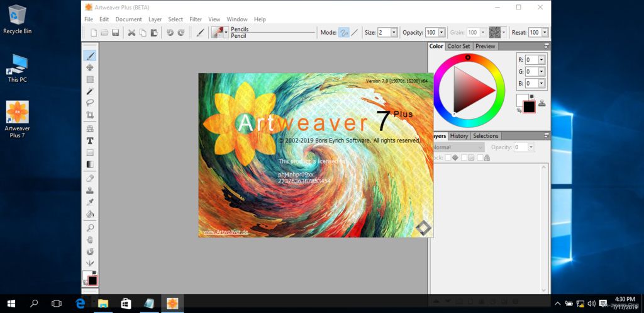The width and height of the screenshot is (644, 313).
Task: Click the Open file toolbar icon
Action: (104, 33)
